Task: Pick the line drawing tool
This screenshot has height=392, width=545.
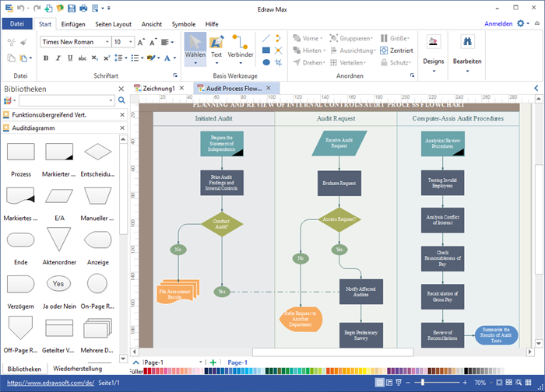Action: point(266,38)
